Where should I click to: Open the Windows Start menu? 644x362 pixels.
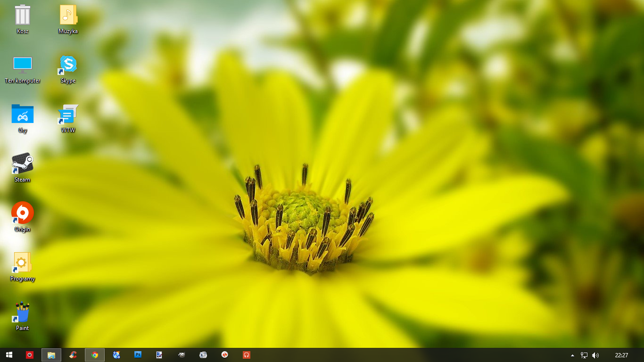pos(9,355)
